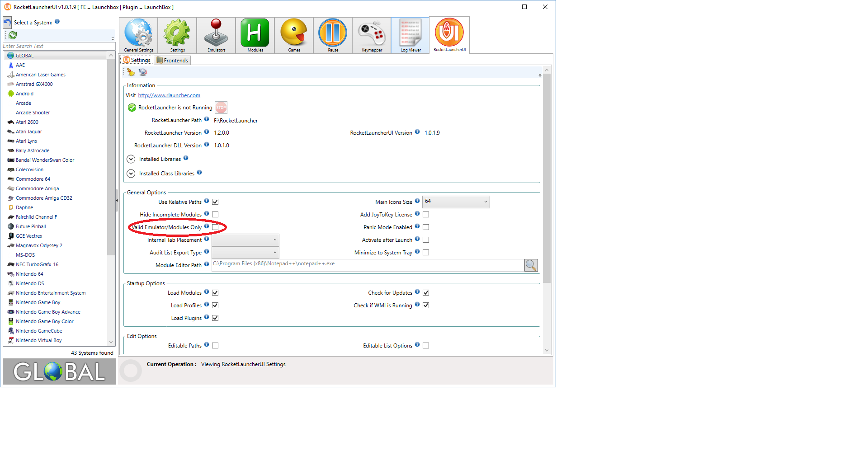The image size is (868, 470).
Task: Click info icon next to Check for Updates
Action: [x=417, y=292]
